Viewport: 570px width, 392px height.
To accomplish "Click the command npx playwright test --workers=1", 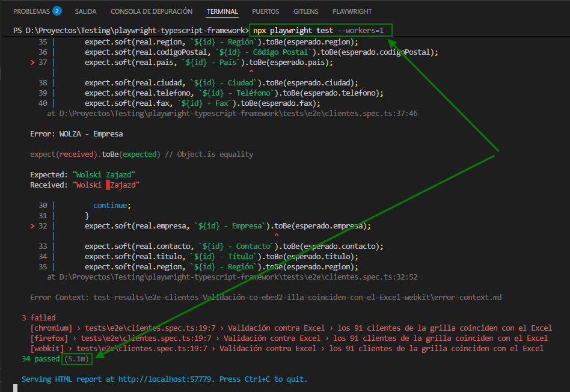I will coord(319,31).
